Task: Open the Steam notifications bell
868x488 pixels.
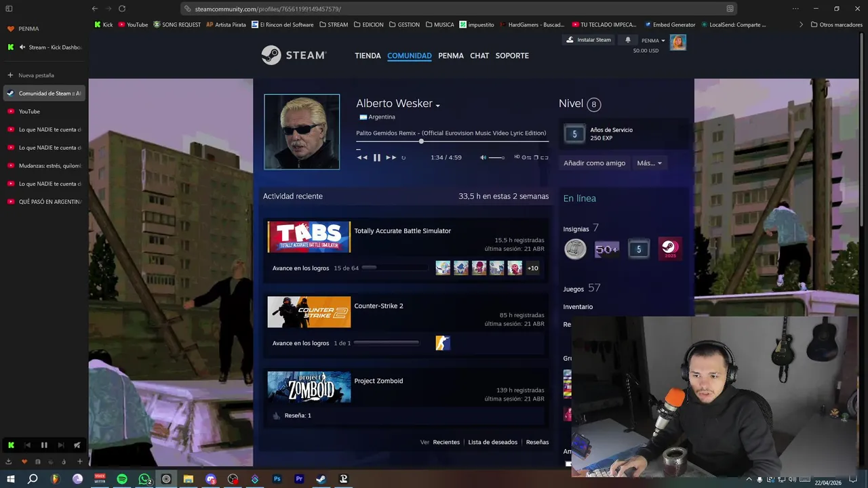Action: click(627, 40)
